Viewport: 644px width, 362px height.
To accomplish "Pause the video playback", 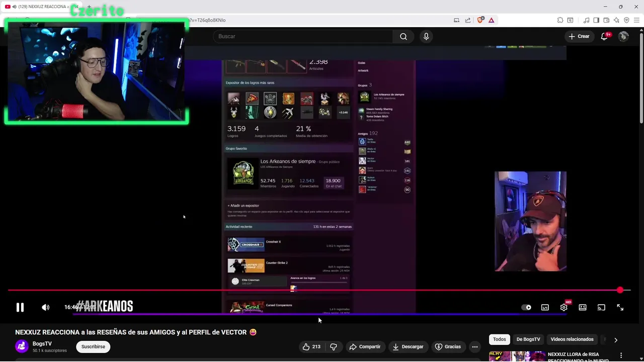I will (x=20, y=307).
